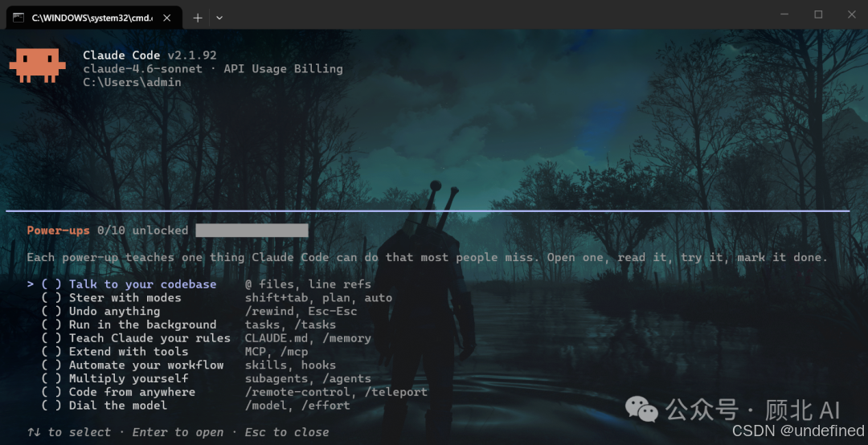Check the Teach Claude your rules box
This screenshot has height=445, width=868.
[x=51, y=338]
